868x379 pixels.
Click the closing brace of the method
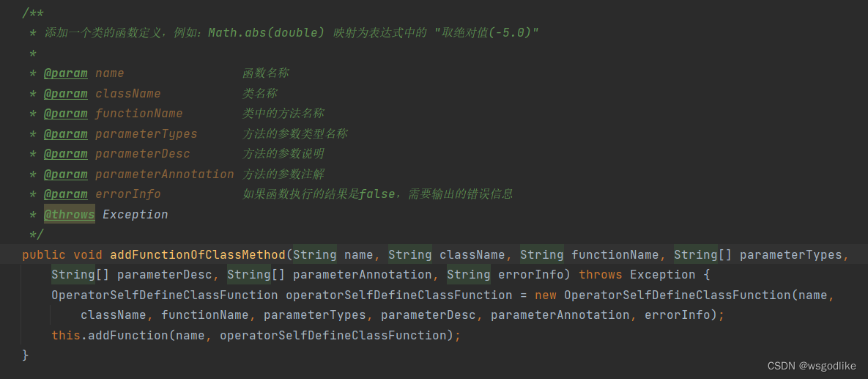[26, 355]
